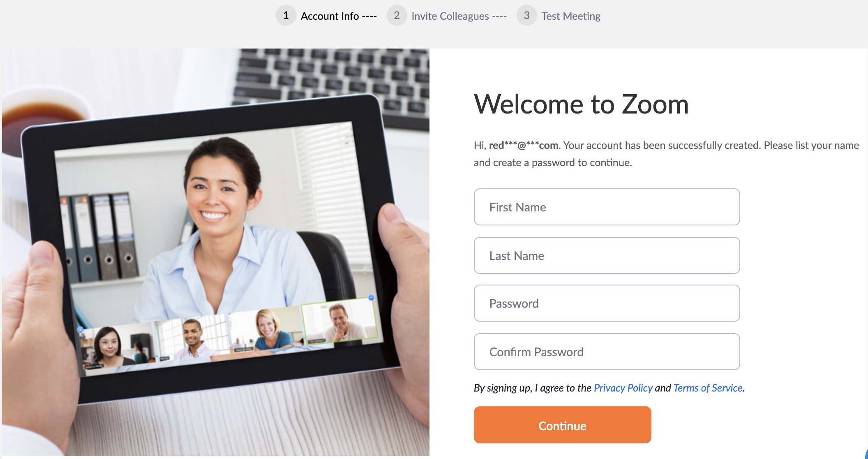Click the small blue icon above participant tile

[371, 297]
